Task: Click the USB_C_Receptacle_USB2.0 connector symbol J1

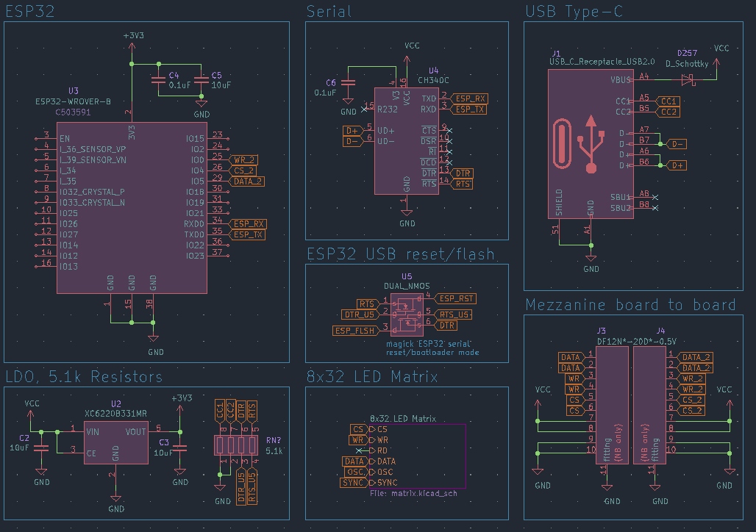Action: 591,143
